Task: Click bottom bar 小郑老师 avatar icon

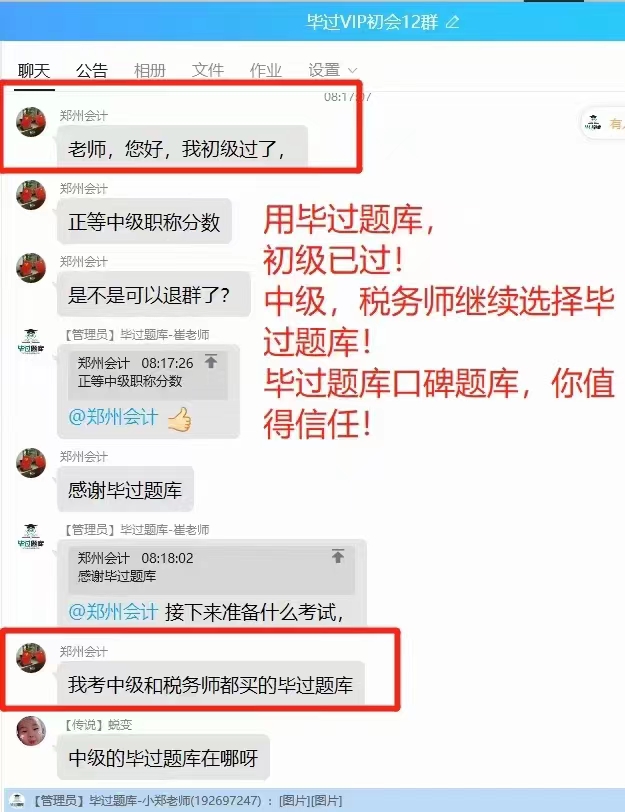Action: [x=17, y=800]
